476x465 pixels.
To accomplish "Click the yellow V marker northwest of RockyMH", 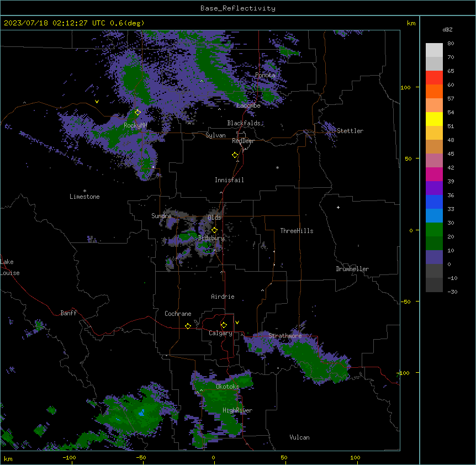I will pos(97,102).
